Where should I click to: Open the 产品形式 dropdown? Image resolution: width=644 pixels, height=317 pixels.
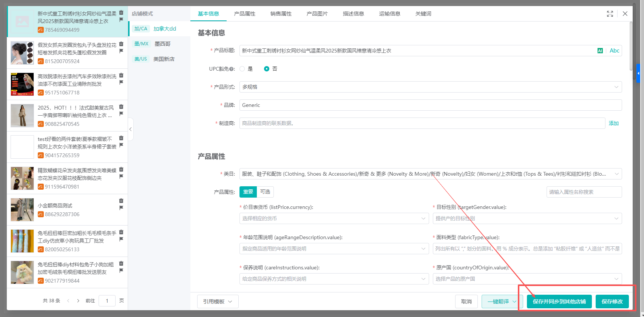pos(430,87)
